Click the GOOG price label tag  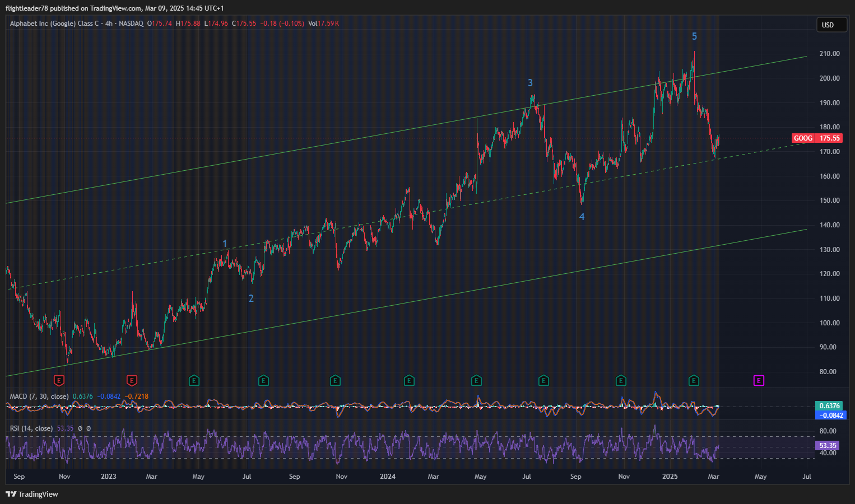(803, 138)
